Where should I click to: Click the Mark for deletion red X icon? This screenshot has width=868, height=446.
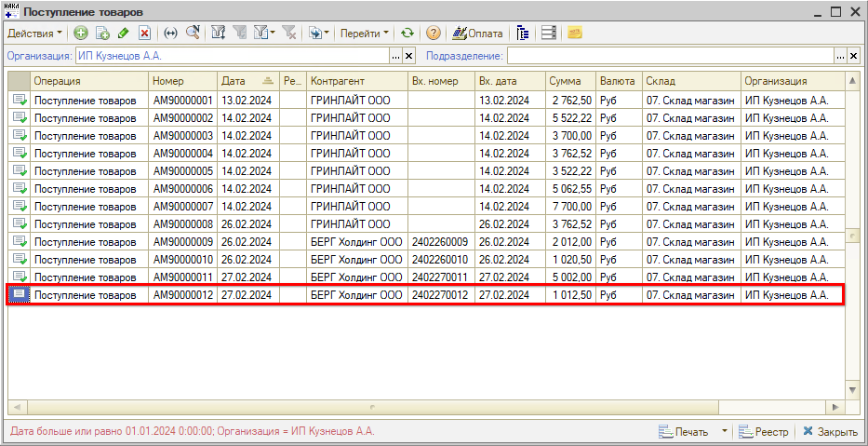click(144, 34)
